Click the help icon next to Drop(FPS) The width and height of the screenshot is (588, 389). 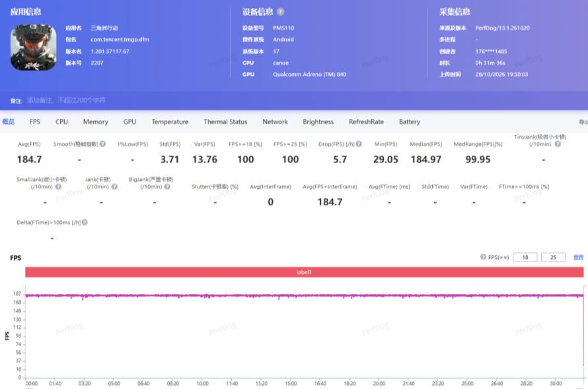tap(359, 144)
